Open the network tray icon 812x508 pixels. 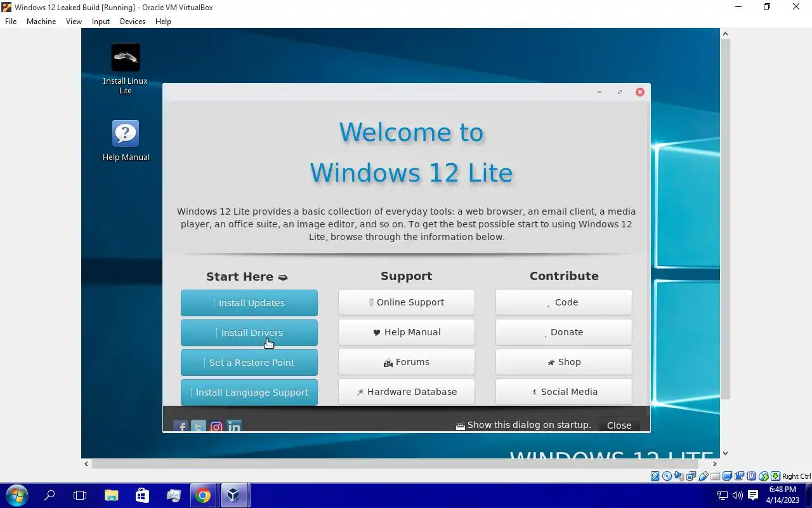723,495
